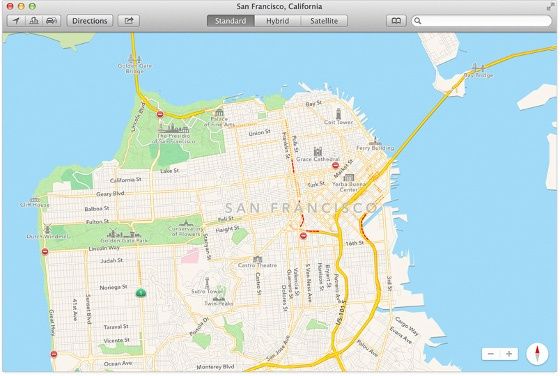Image resolution: width=560 pixels, height=376 pixels.
Task: Click the compass to reset north
Action: pyautogui.click(x=537, y=354)
